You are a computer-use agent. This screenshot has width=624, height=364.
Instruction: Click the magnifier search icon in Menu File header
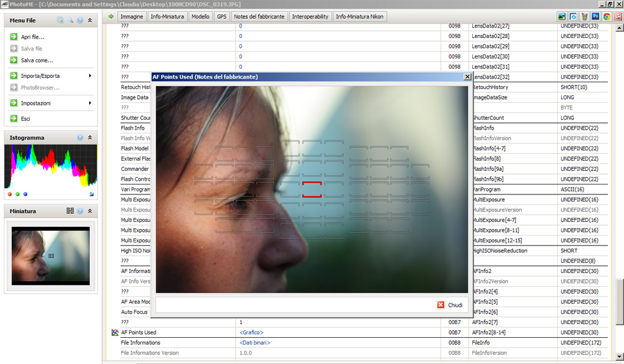coord(70,21)
